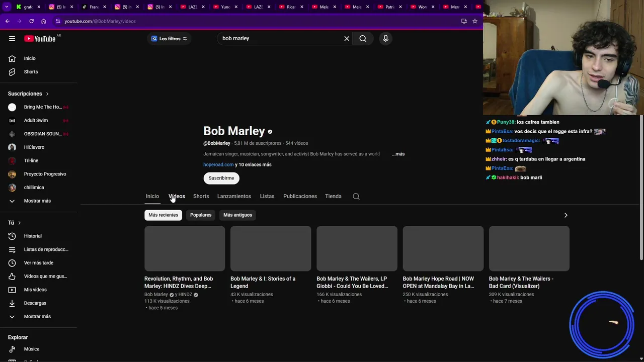The width and height of the screenshot is (644, 362).
Task: Switch to the channel Inicio tab
Action: tap(152, 197)
